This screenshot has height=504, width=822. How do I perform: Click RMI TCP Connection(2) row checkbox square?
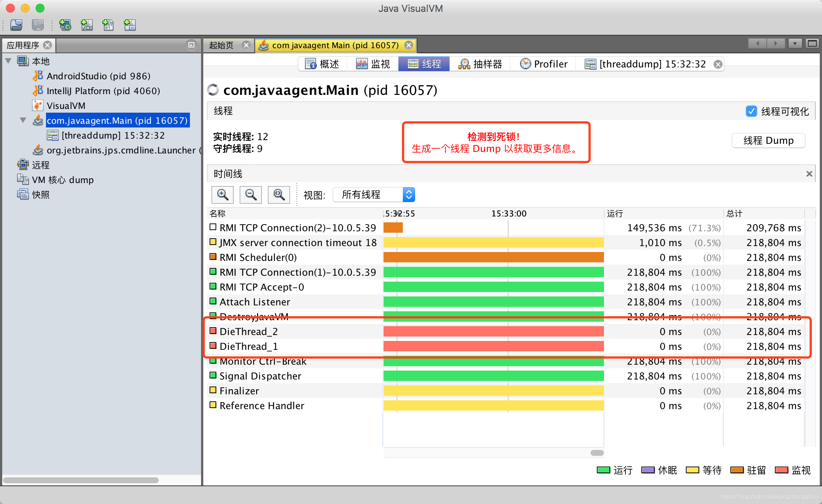(213, 227)
